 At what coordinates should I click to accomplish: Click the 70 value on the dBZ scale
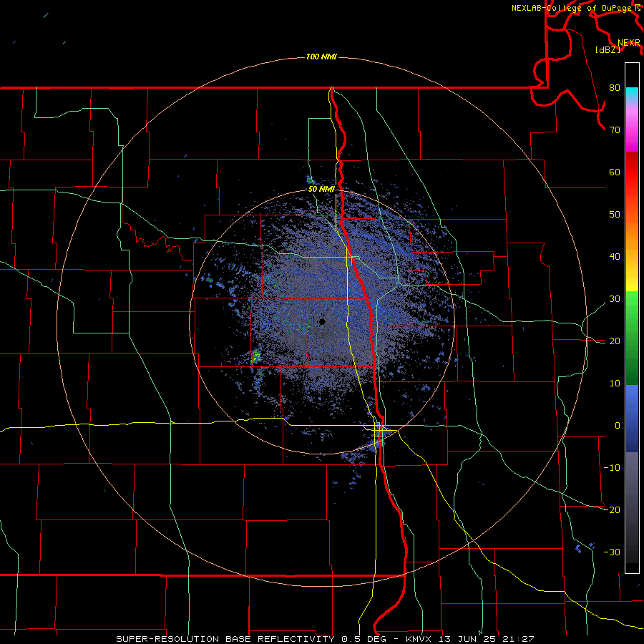(x=615, y=130)
